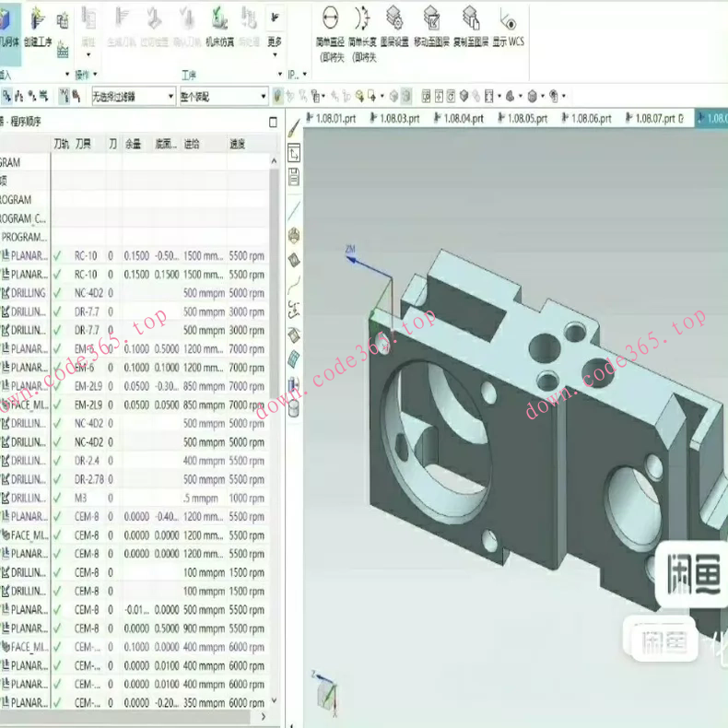Image resolution: width=728 pixels, height=728 pixels.
Task: Switch to the 1.08.04.prt tab
Action: [459, 118]
